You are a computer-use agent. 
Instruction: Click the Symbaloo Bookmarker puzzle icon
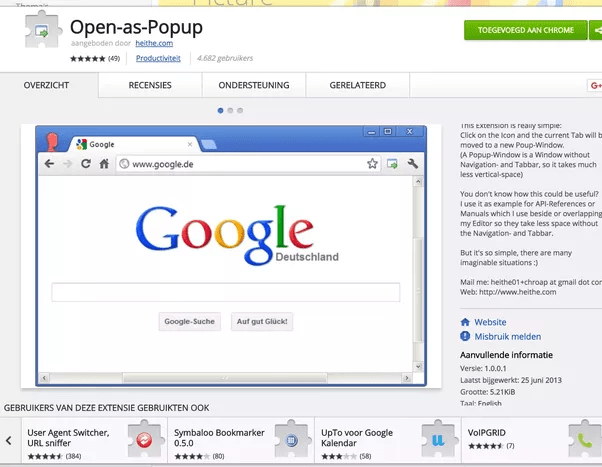pyautogui.click(x=291, y=440)
